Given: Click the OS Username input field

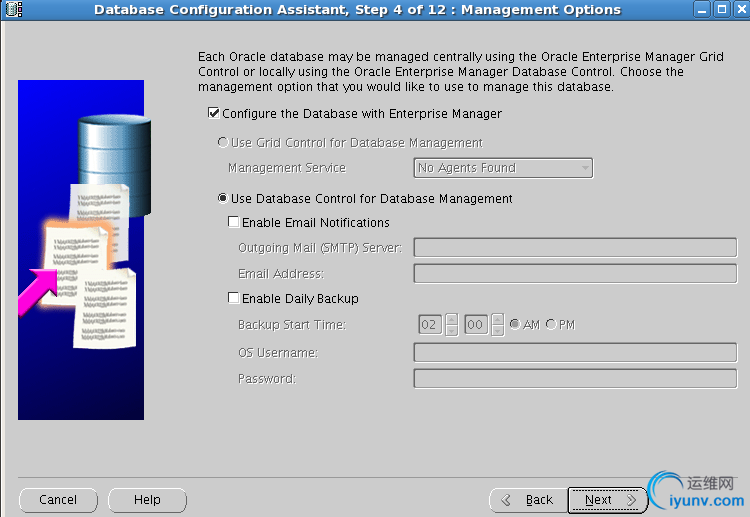Looking at the screenshot, I should [575, 352].
